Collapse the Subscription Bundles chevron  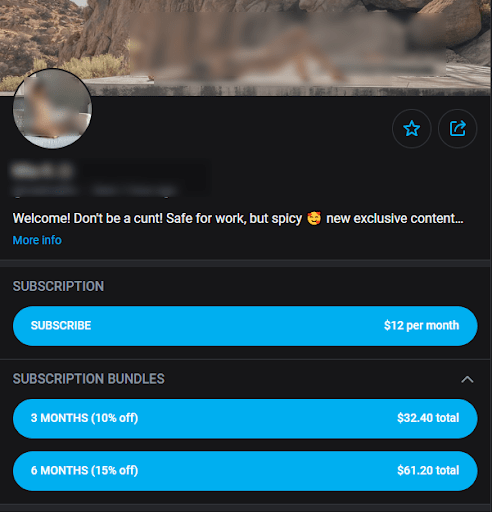click(467, 379)
